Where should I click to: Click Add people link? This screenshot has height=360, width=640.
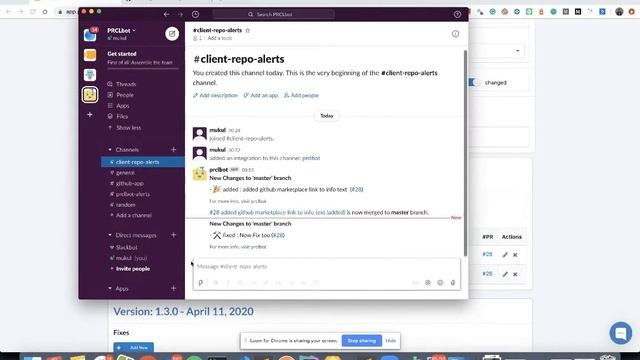(x=301, y=96)
